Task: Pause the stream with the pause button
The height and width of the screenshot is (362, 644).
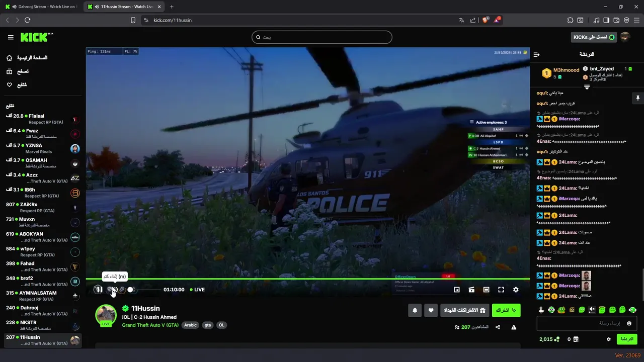Action: click(99, 290)
